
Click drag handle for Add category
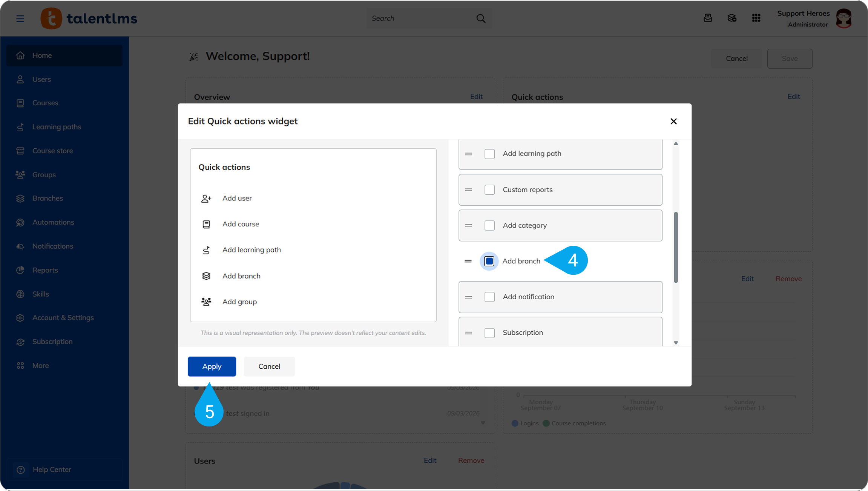tap(469, 226)
